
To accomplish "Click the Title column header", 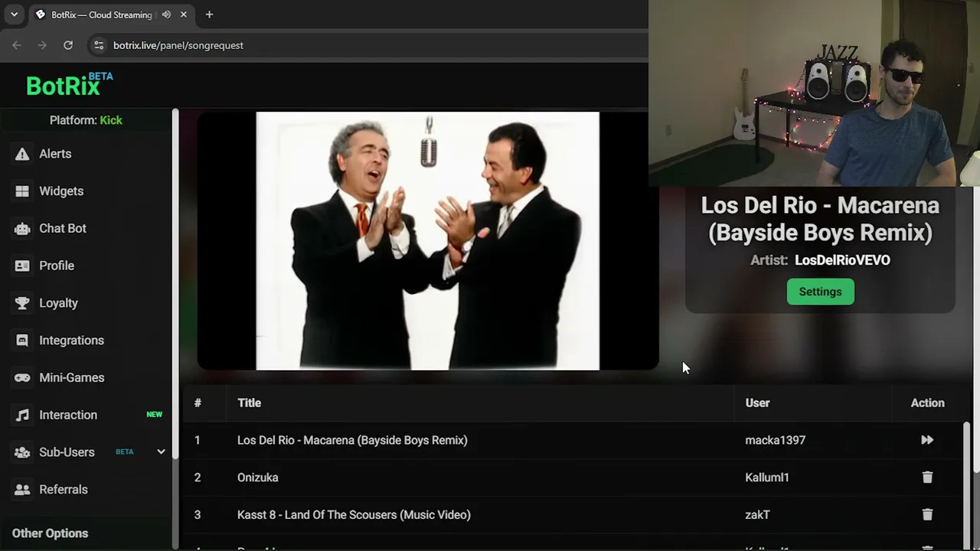I will coord(249,403).
